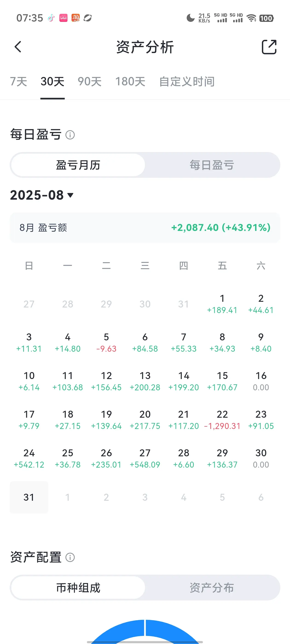Screen dimensions: 290x644
Task: Tap the Bilibili notification icon
Action: pos(63,18)
